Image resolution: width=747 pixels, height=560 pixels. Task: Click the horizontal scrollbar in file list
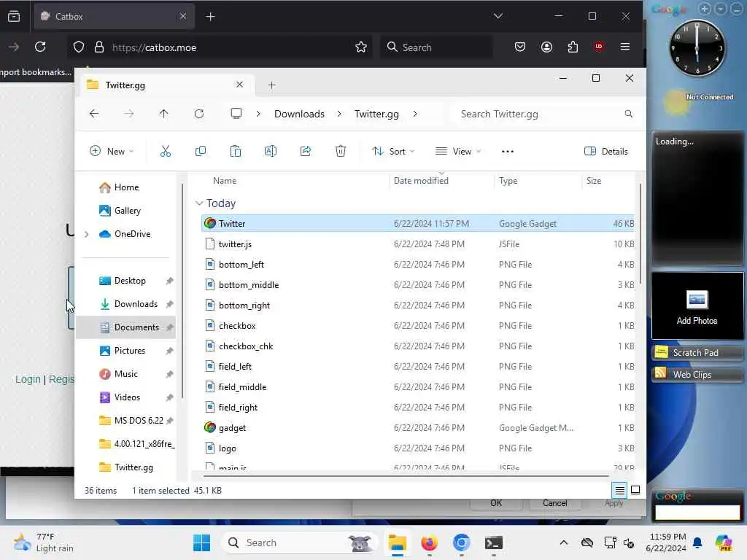[406, 475]
